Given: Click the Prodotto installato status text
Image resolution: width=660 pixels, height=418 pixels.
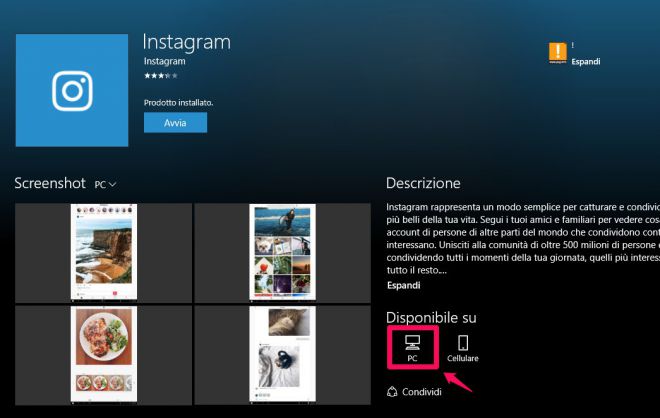Looking at the screenshot, I should [178, 102].
